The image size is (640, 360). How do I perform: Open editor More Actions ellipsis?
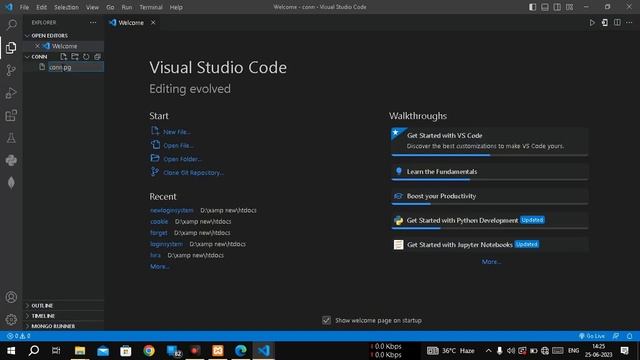point(629,23)
